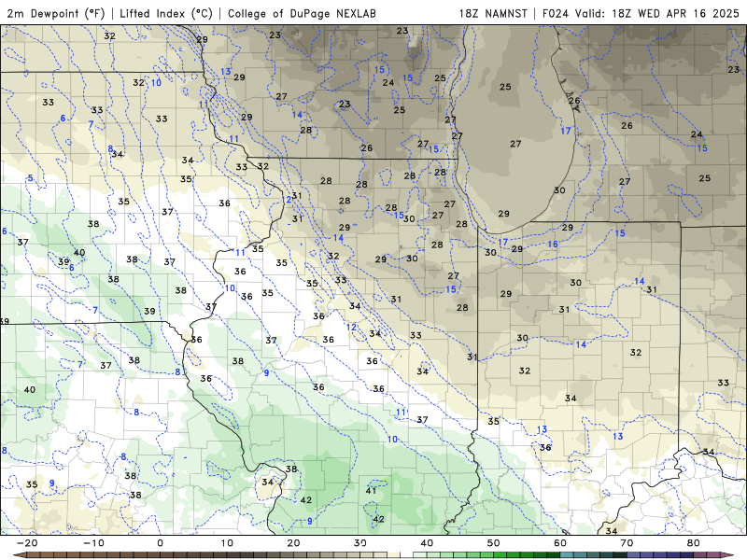
Task: Click the 0 label on the color bar
Action: 160,543
